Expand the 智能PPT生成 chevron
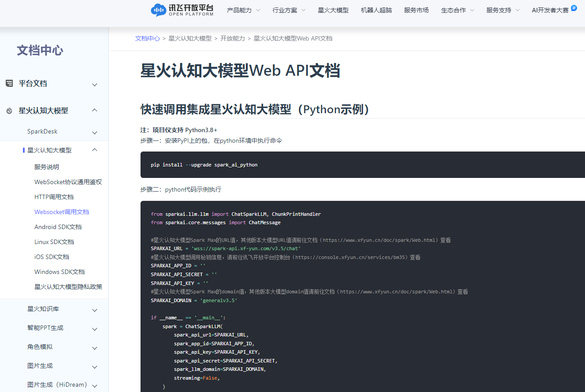 tap(95, 329)
